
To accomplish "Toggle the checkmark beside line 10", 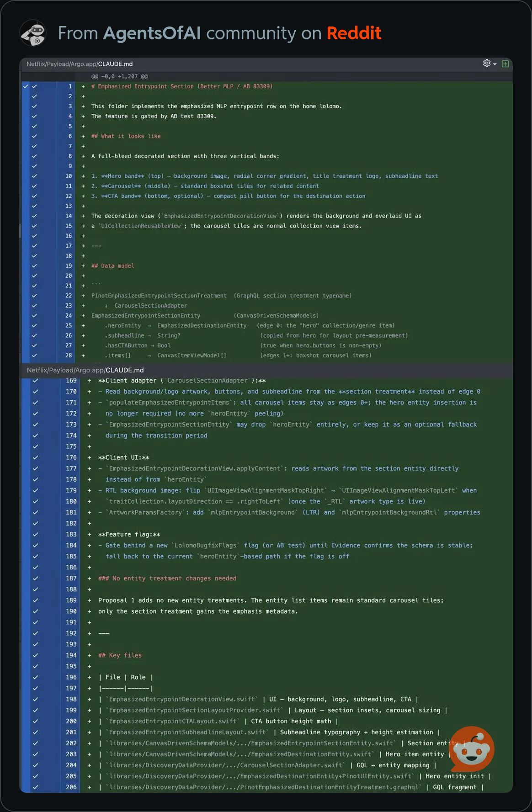I will pos(34,176).
